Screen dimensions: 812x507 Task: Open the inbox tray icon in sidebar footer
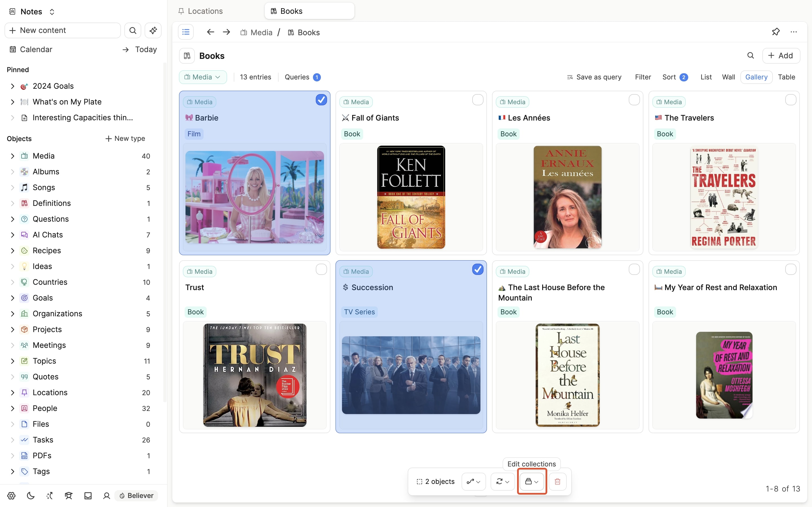point(88,496)
